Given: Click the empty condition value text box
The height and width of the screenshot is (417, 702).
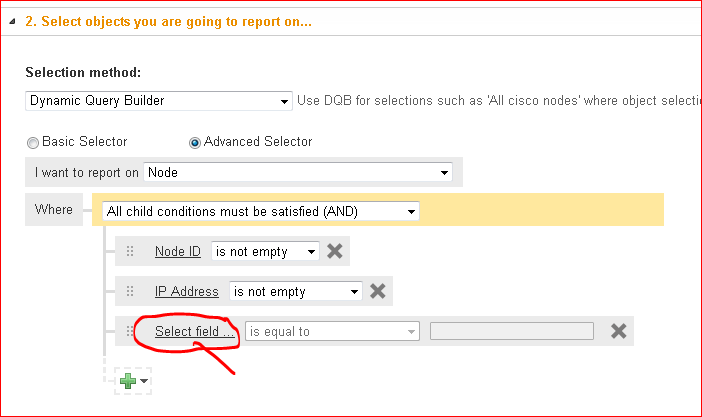Looking at the screenshot, I should point(511,332).
